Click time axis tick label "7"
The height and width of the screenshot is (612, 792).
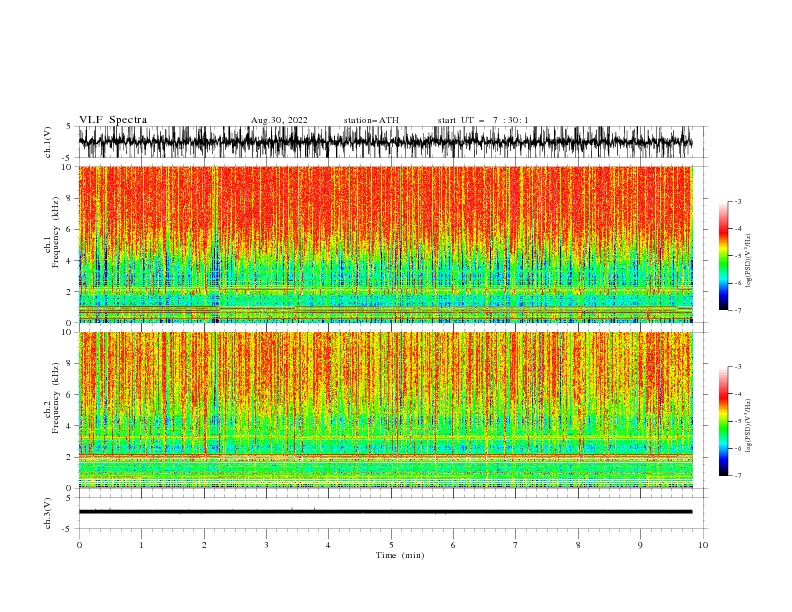tap(516, 545)
